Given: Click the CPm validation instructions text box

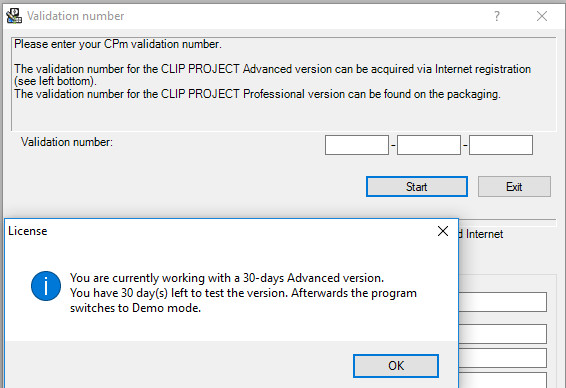Looking at the screenshot, I should coord(284,84).
